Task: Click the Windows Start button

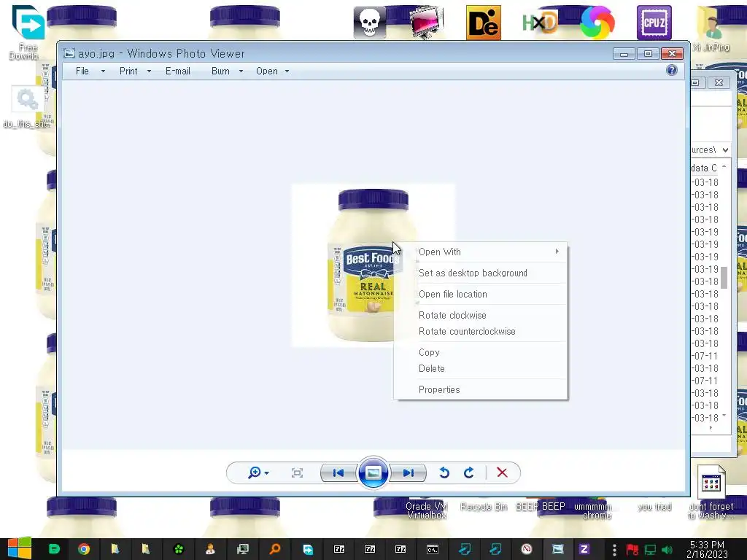Action: (20, 548)
